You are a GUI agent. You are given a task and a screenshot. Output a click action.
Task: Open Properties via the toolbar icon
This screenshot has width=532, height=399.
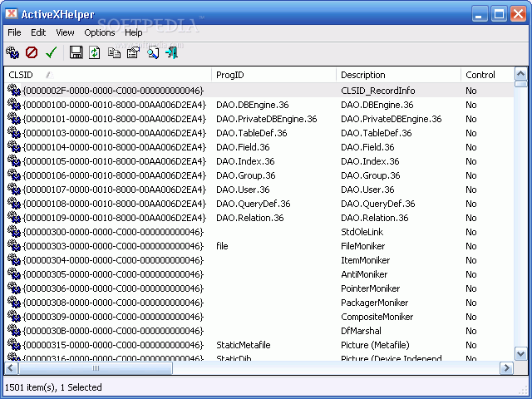point(133,52)
